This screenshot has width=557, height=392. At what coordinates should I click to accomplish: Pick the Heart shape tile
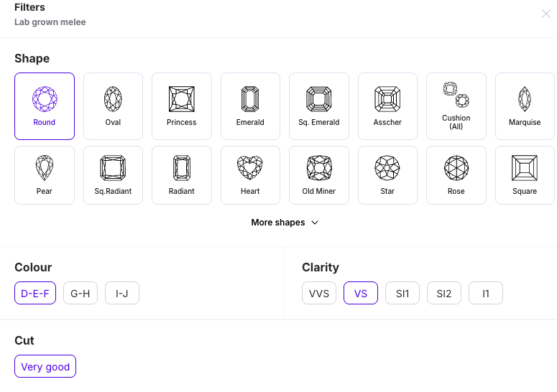[250, 175]
